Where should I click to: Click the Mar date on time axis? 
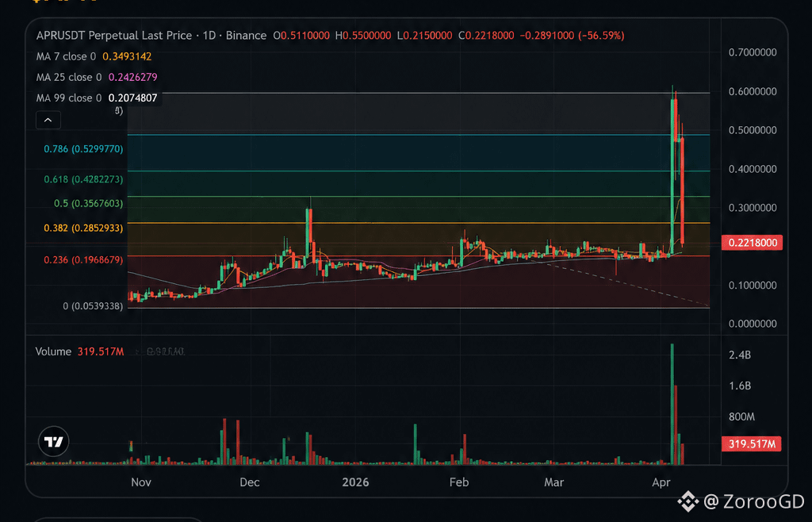[553, 482]
